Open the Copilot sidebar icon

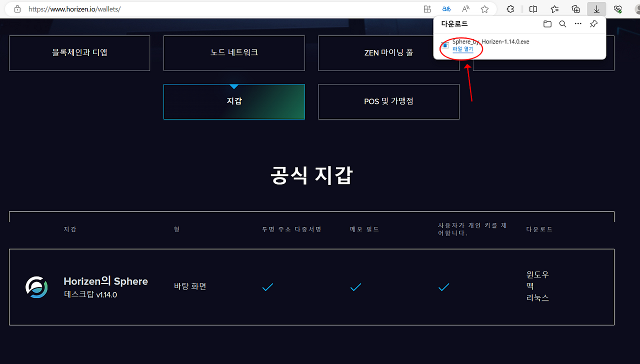tap(510, 8)
